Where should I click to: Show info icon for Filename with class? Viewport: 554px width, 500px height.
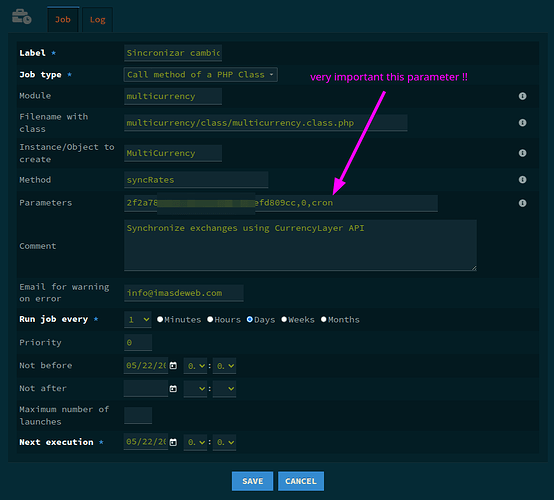[522, 123]
